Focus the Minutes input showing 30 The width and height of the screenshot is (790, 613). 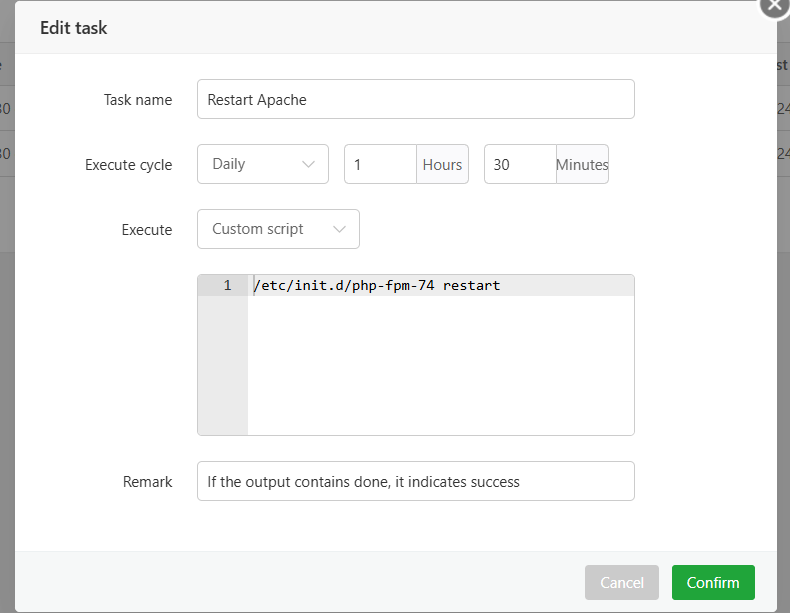pos(520,164)
